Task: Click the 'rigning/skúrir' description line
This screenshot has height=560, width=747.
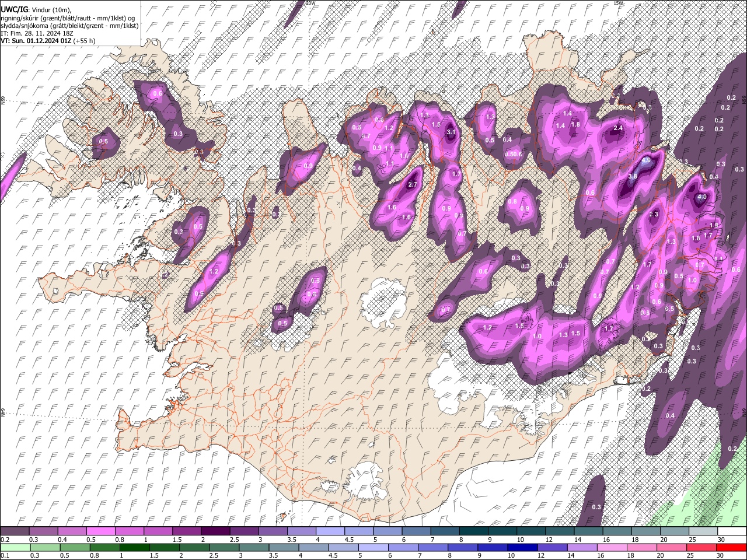Action: [68, 18]
